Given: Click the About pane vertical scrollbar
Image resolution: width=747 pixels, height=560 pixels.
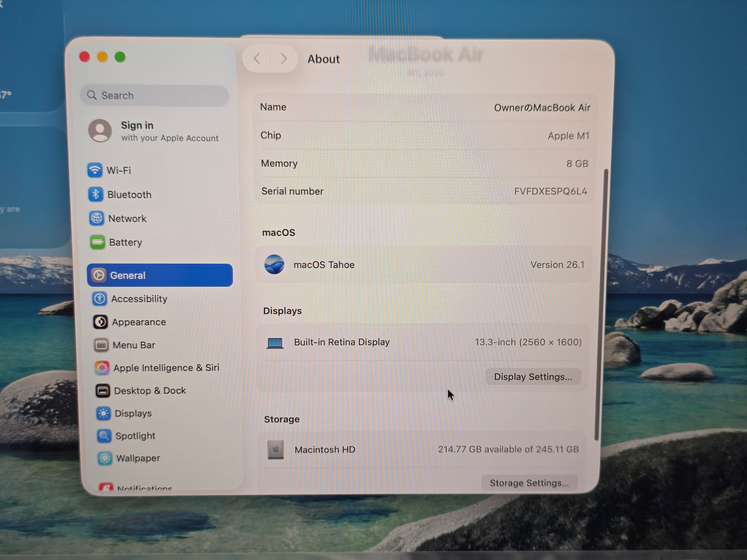Looking at the screenshot, I should tap(600, 304).
